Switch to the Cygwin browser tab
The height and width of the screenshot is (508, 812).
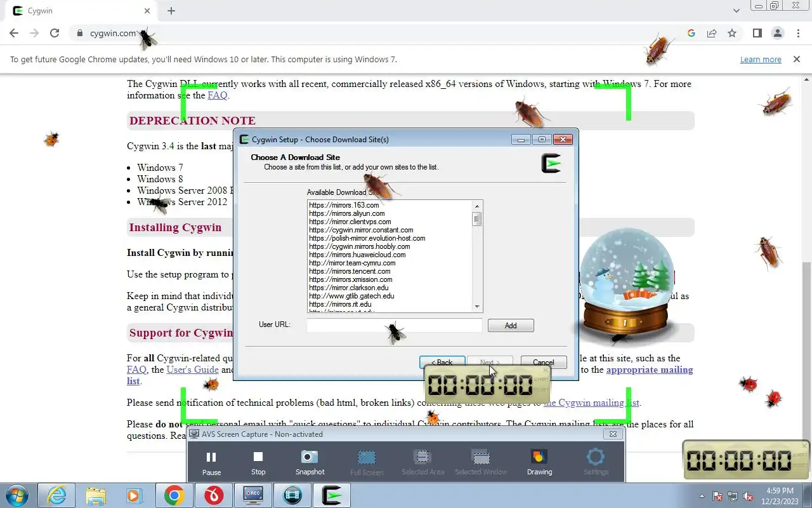(81, 11)
